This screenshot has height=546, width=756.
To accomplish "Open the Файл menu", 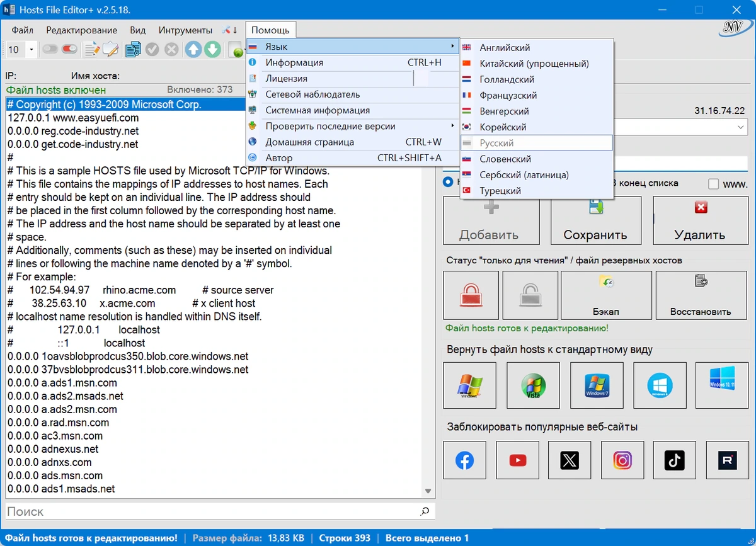I will [x=23, y=30].
